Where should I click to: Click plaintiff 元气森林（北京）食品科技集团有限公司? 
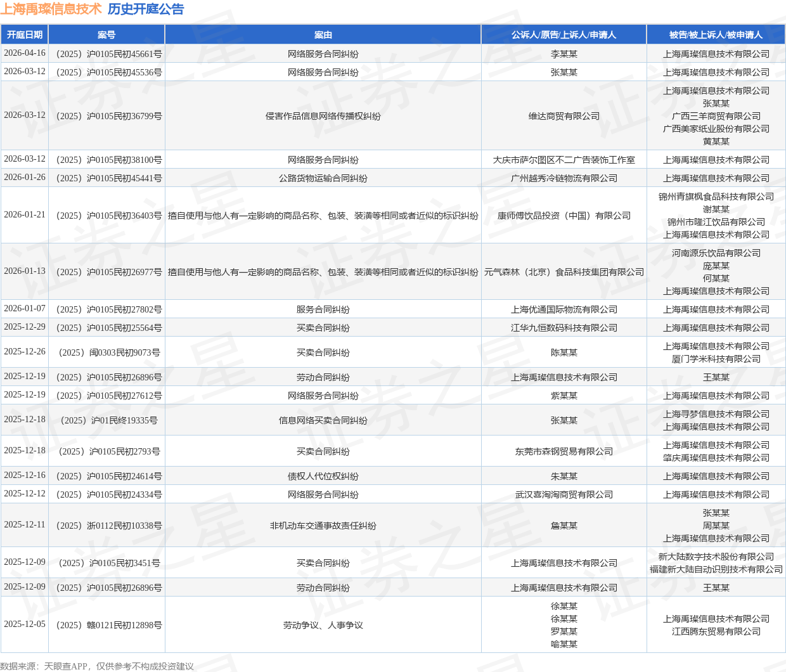(564, 273)
